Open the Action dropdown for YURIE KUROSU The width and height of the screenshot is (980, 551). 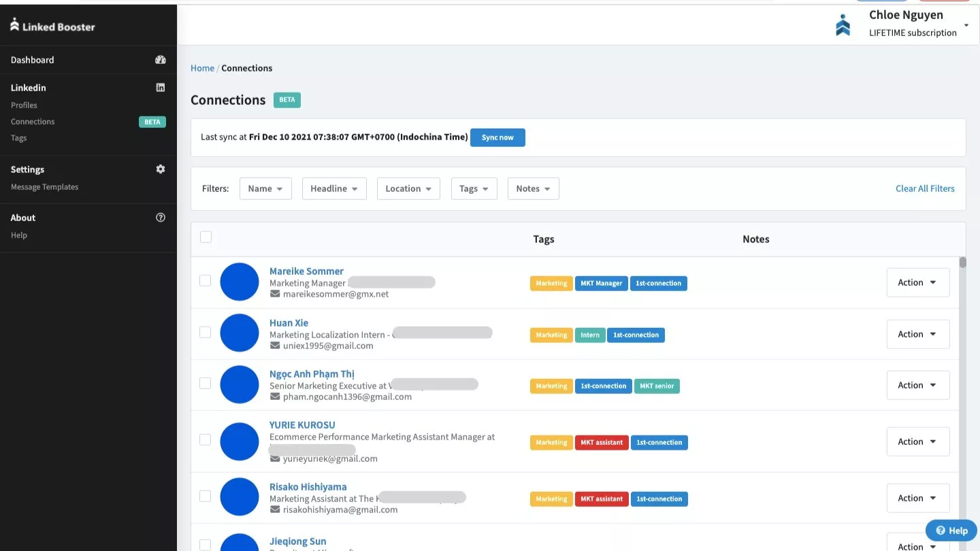(x=917, y=441)
